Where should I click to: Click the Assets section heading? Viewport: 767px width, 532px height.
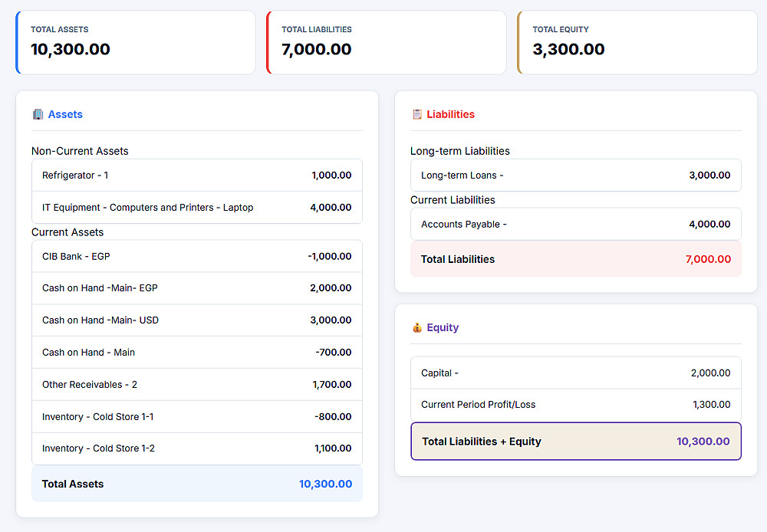click(65, 114)
